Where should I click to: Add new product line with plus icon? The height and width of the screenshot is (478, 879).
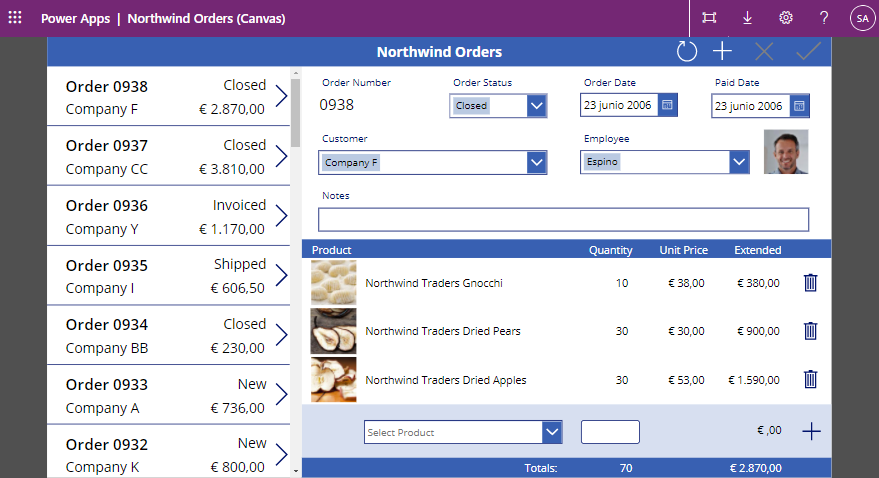click(x=811, y=431)
